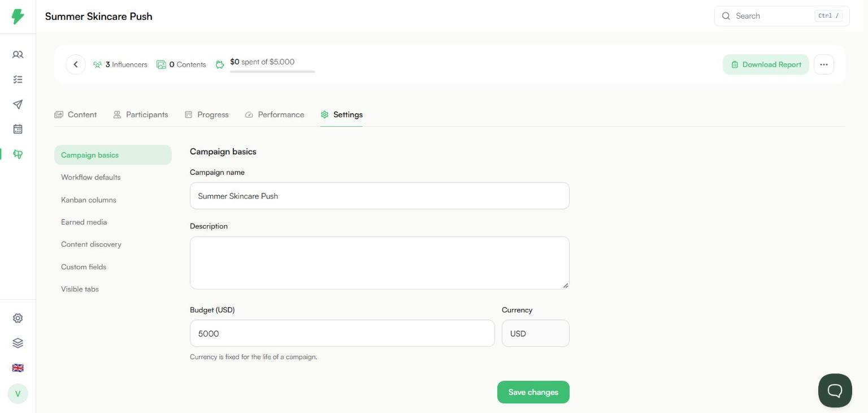This screenshot has height=413, width=868.
Task: Switch to the Performance tab
Action: [x=275, y=114]
